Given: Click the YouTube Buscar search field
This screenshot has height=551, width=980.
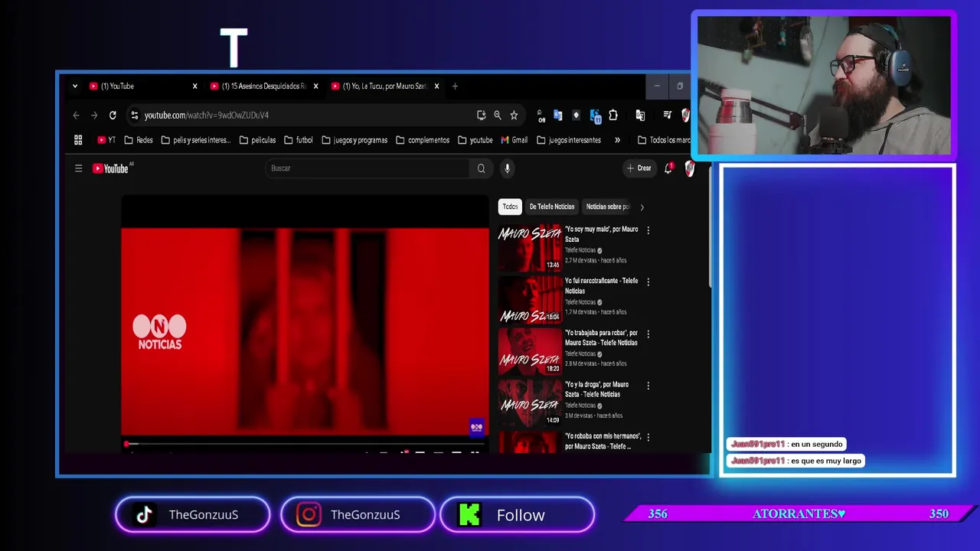Looking at the screenshot, I should point(367,168).
